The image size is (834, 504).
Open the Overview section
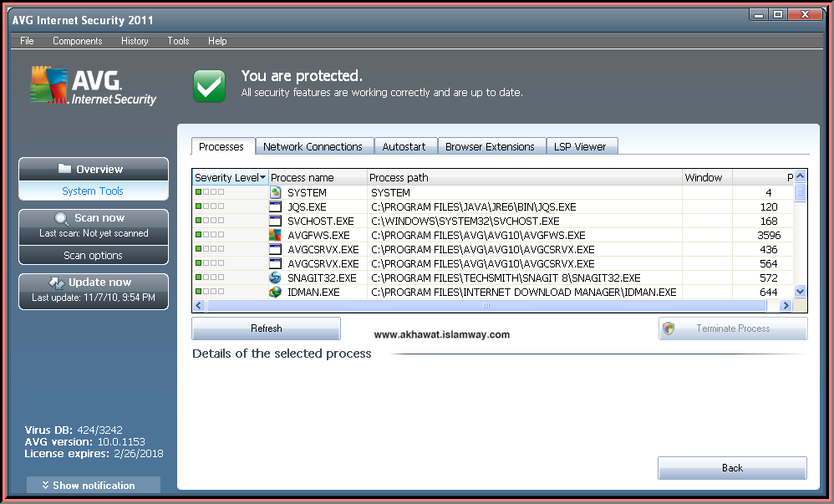(94, 169)
